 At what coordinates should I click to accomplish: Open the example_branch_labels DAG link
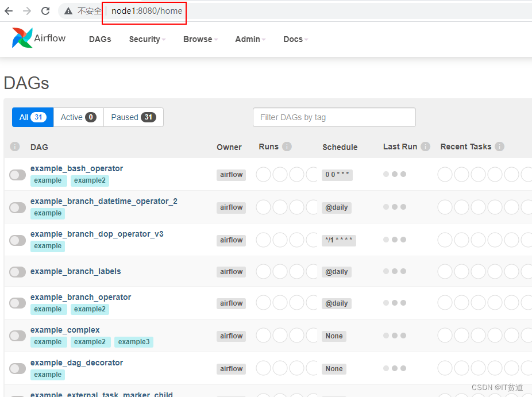click(76, 271)
